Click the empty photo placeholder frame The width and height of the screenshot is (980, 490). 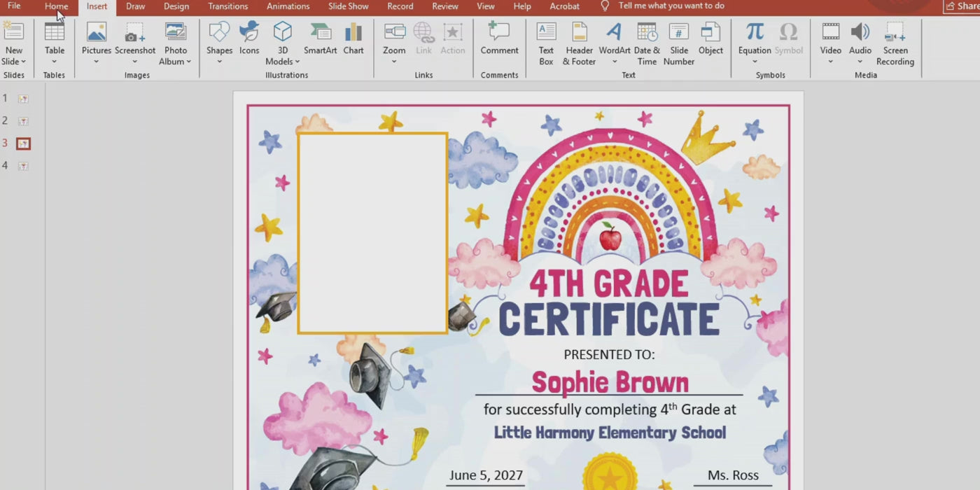click(x=372, y=233)
